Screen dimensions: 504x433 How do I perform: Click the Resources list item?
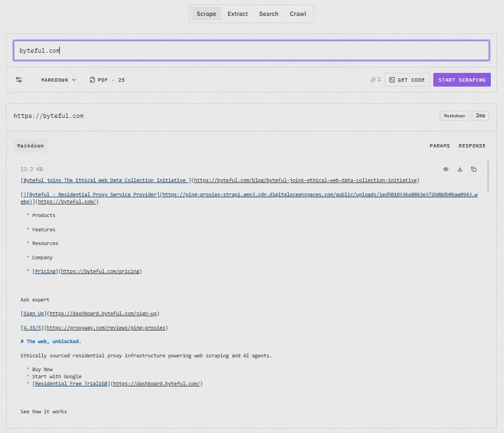click(45, 243)
